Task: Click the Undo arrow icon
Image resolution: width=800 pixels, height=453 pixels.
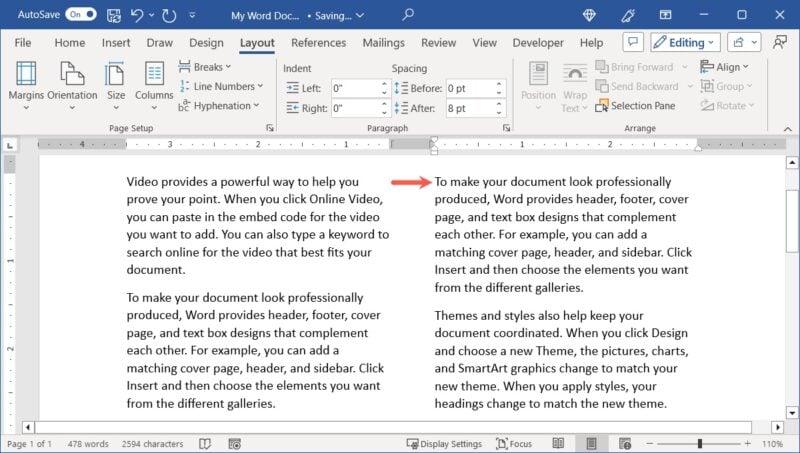Action: (136, 15)
